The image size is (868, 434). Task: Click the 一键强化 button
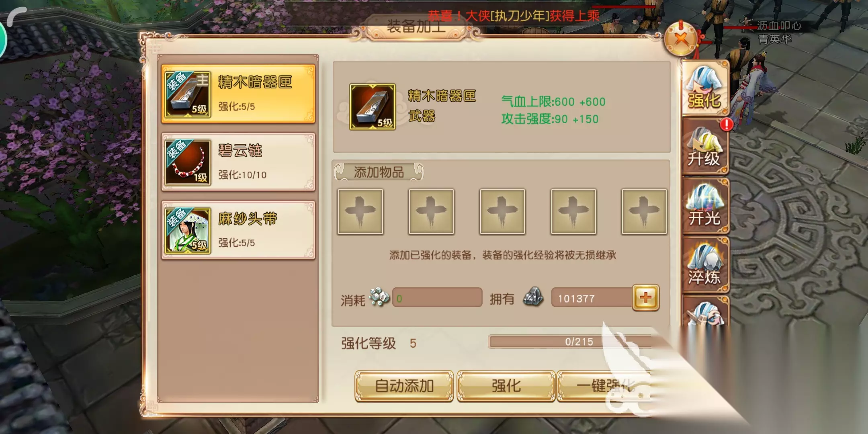click(x=605, y=386)
